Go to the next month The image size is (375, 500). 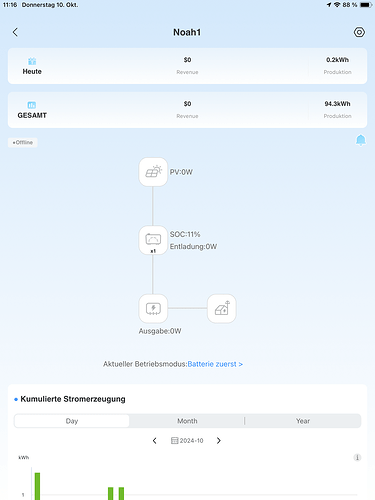(x=219, y=441)
